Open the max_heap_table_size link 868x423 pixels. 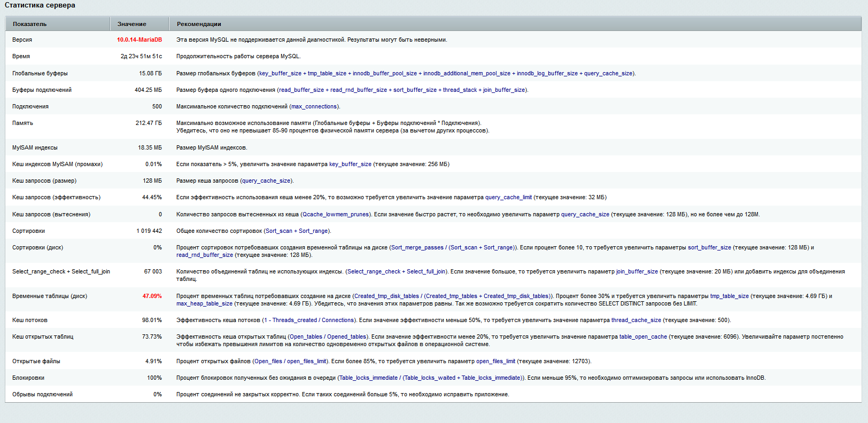click(204, 303)
